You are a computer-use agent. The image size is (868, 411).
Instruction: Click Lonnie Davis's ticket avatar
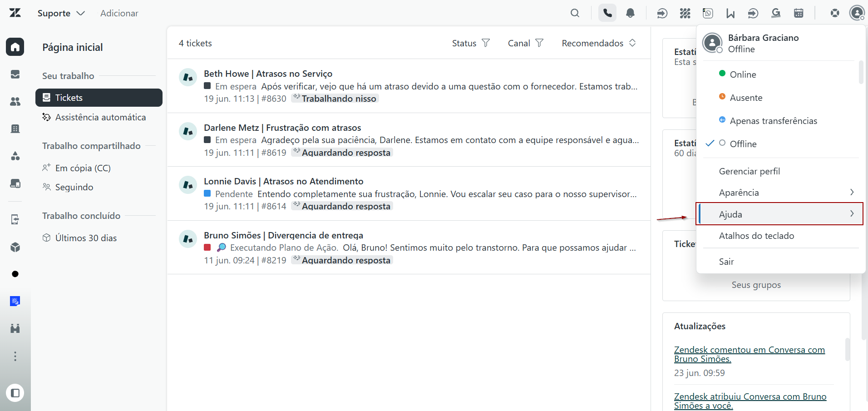[188, 185]
